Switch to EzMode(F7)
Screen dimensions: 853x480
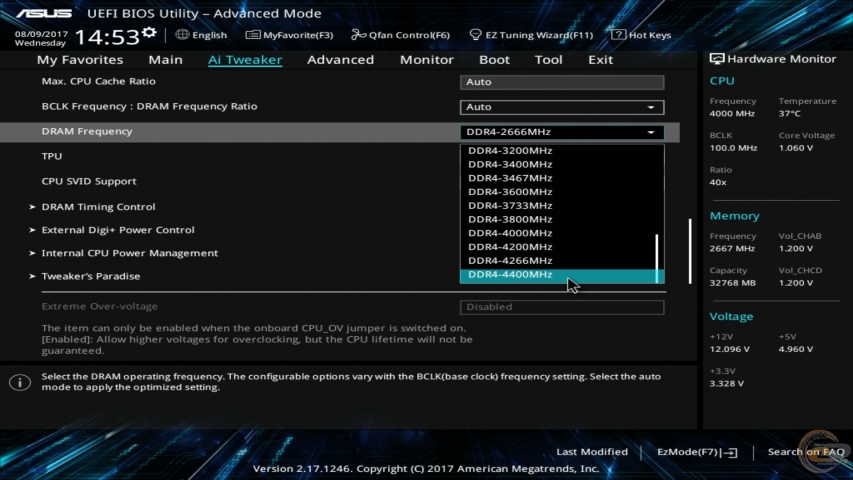tap(688, 452)
